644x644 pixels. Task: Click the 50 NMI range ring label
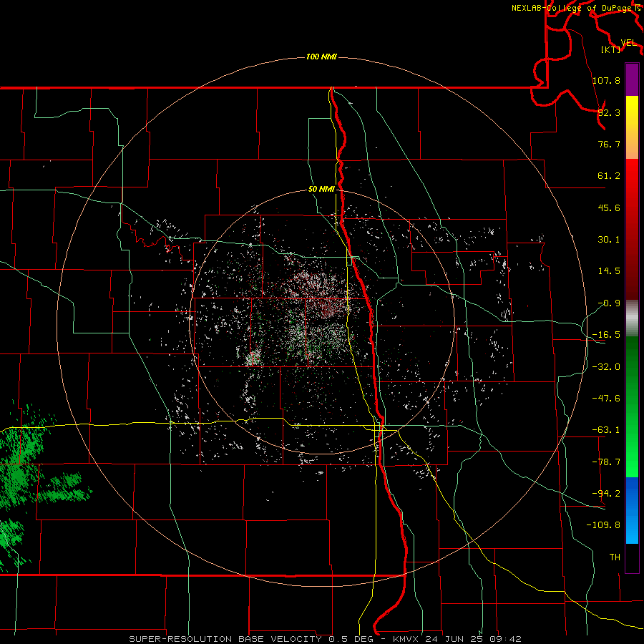pyautogui.click(x=321, y=190)
